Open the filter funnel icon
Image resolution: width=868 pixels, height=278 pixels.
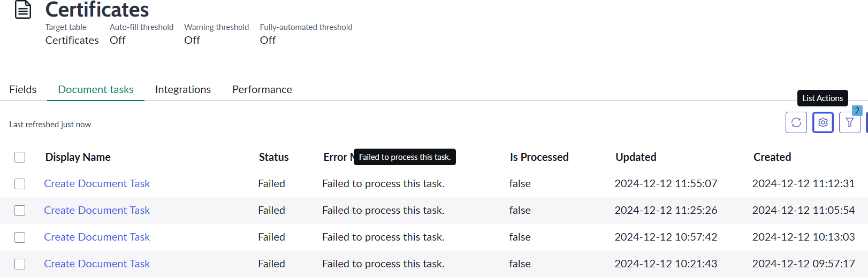850,122
